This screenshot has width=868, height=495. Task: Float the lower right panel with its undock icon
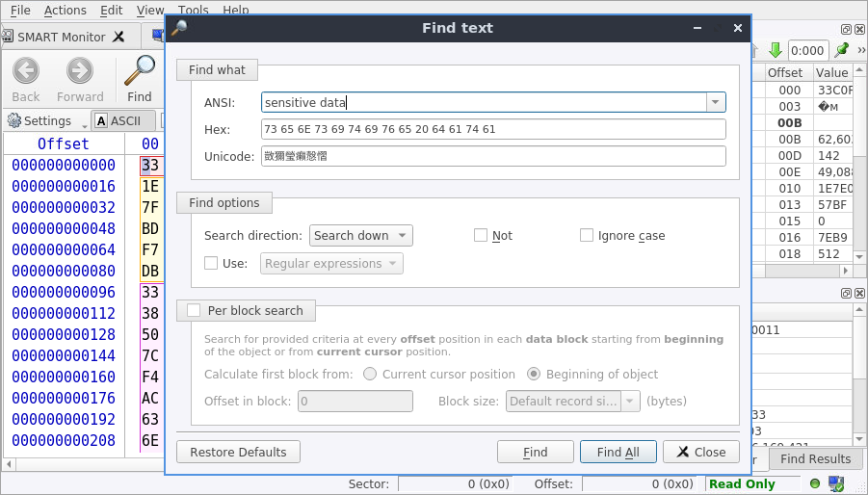[x=846, y=293]
